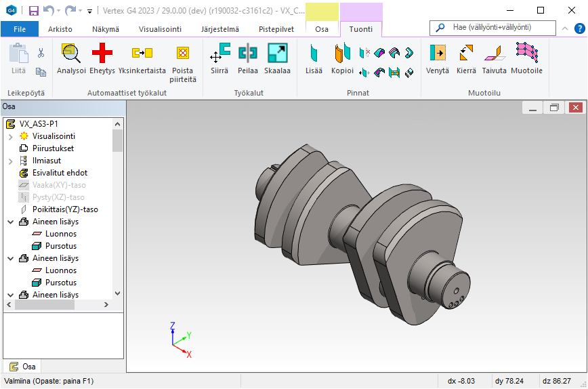The height and width of the screenshot is (389, 588).
Task: Click the tree panel vertical scrollbar
Action: (118, 203)
